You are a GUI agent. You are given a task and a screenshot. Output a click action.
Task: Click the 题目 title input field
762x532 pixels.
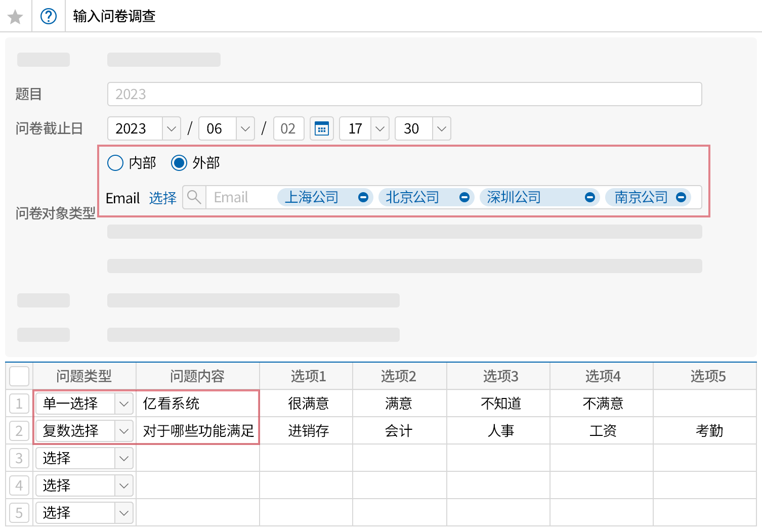click(404, 94)
